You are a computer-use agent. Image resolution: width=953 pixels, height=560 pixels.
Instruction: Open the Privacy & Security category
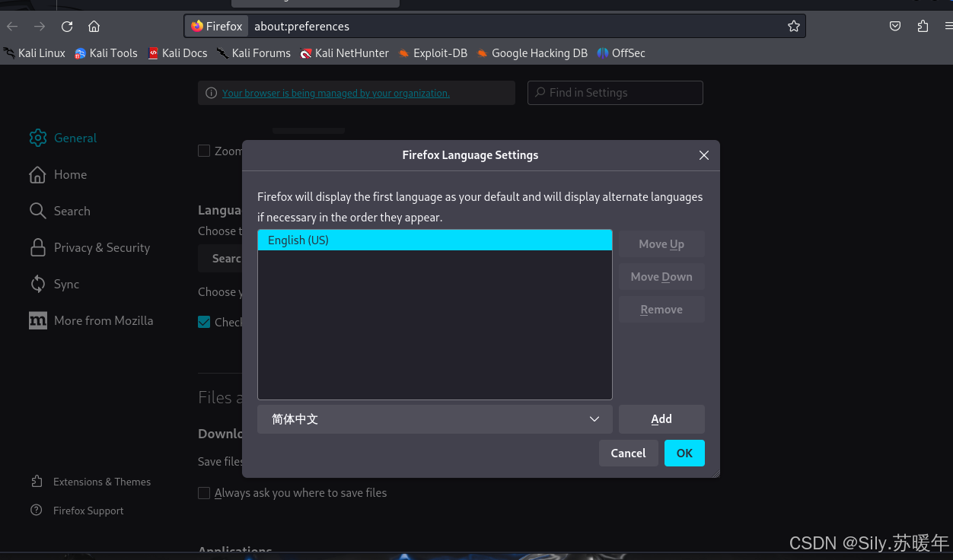[x=89, y=247]
